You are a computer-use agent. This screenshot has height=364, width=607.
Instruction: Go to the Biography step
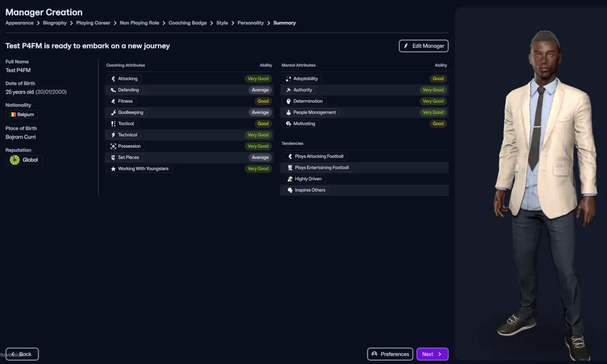pyautogui.click(x=55, y=23)
